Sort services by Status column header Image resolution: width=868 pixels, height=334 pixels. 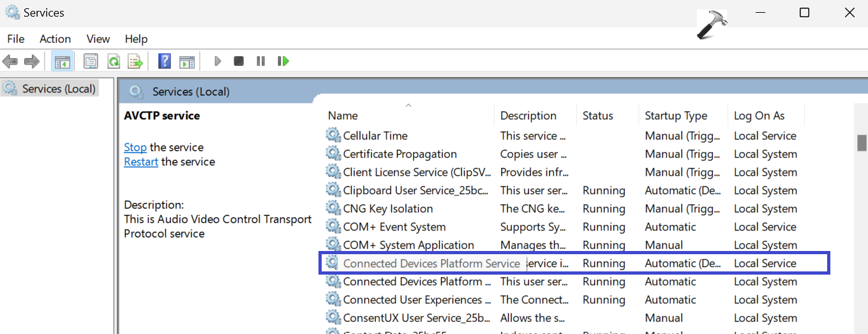pos(597,116)
